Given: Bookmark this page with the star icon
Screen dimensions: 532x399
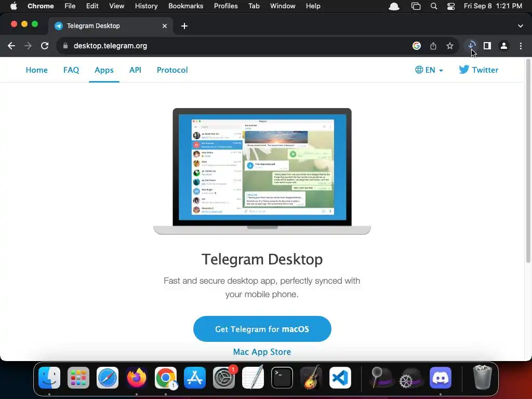Looking at the screenshot, I should (x=450, y=46).
